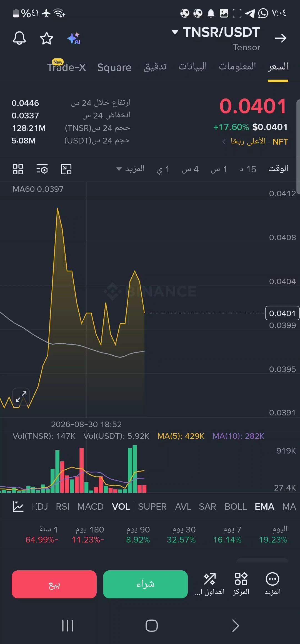Open the التداول trading tools icon
Image resolution: width=300 pixels, height=644 pixels.
coord(210,584)
